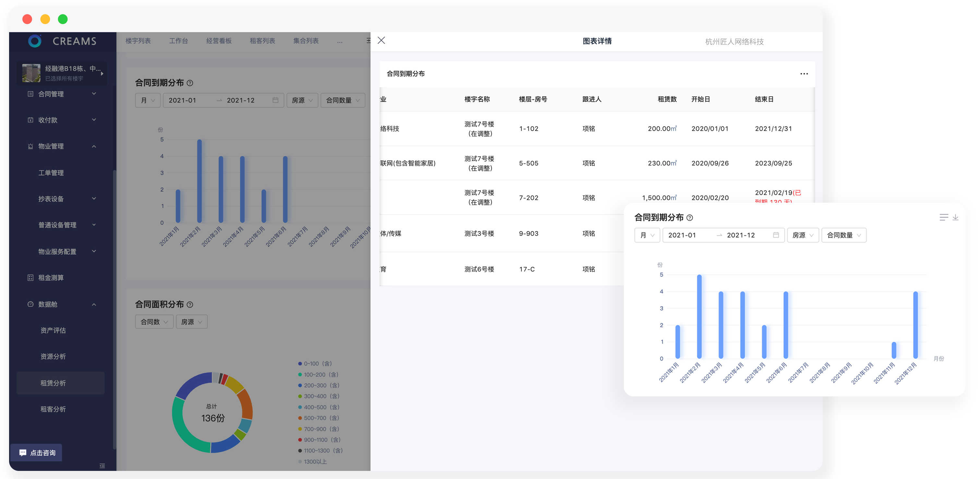Open the 合同数量 dropdown on background expiry chart
Image resolution: width=980 pixels, height=479 pixels.
pos(343,100)
